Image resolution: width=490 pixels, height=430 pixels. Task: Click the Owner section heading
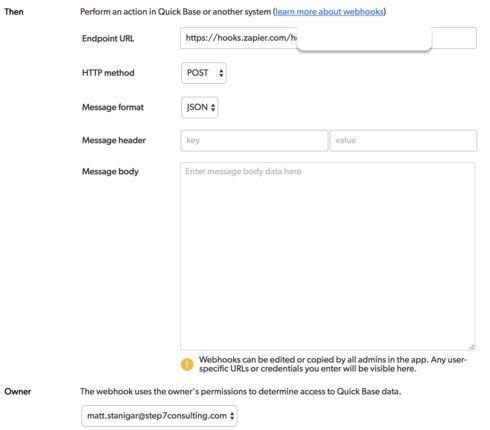coord(18,391)
